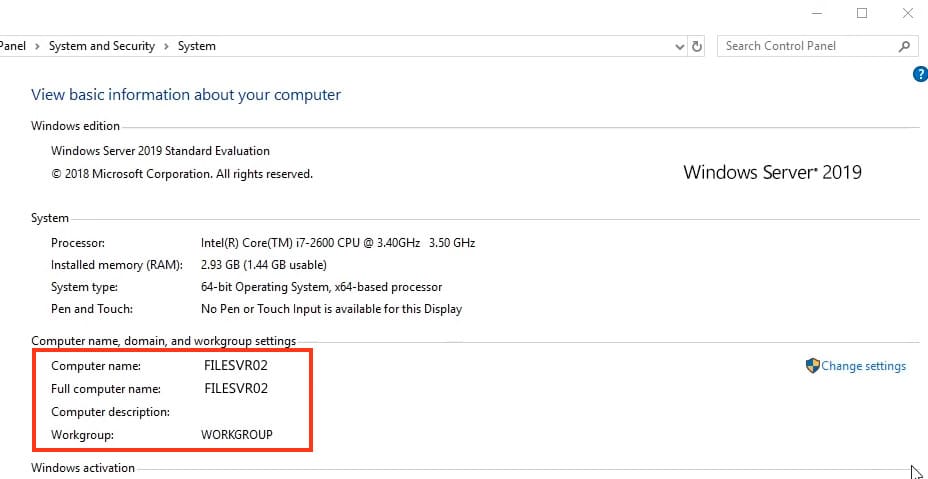Close the System window

point(907,13)
